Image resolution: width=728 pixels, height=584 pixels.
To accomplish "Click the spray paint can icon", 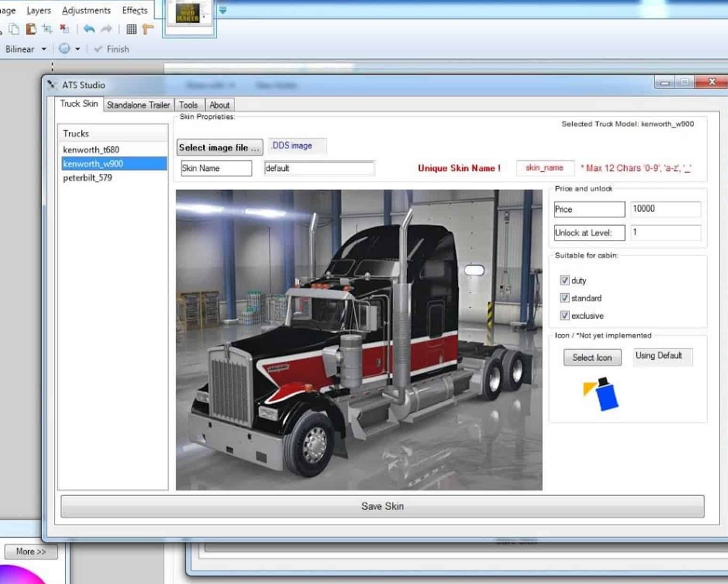I will [x=601, y=394].
